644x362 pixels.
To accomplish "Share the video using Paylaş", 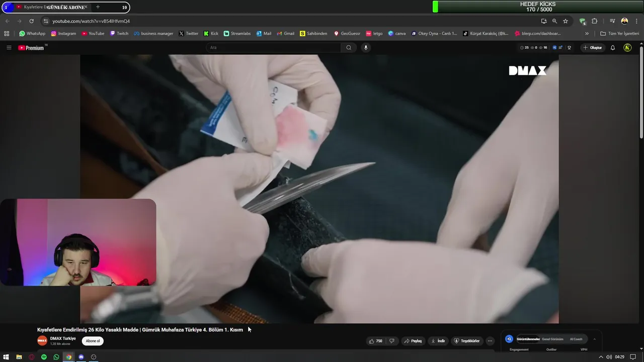I will [413, 341].
